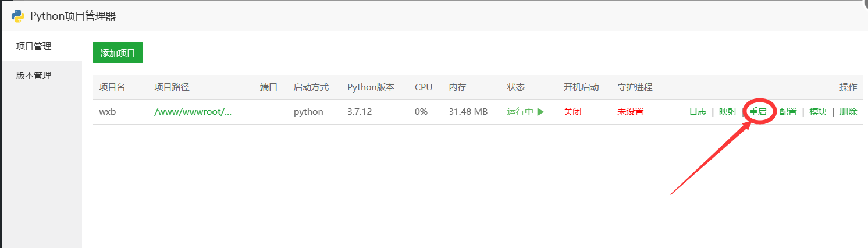Image resolution: width=868 pixels, height=248 pixels.
Task: Toggle the red 关闭 auto-start setting
Action: pos(572,112)
